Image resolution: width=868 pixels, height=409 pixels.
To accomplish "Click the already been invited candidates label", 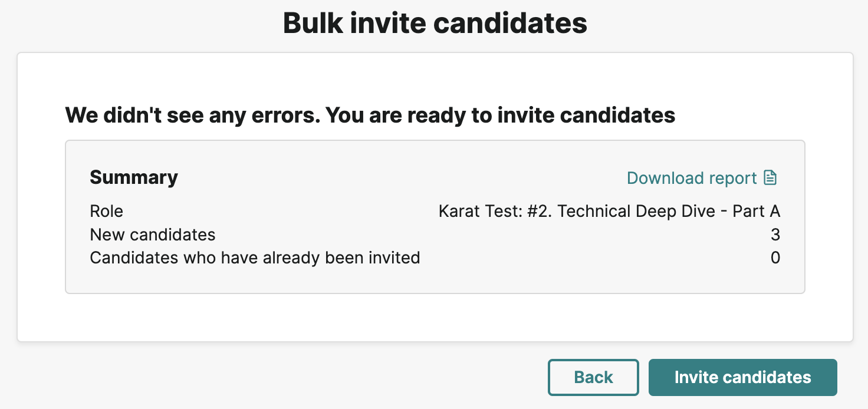I will (x=255, y=258).
